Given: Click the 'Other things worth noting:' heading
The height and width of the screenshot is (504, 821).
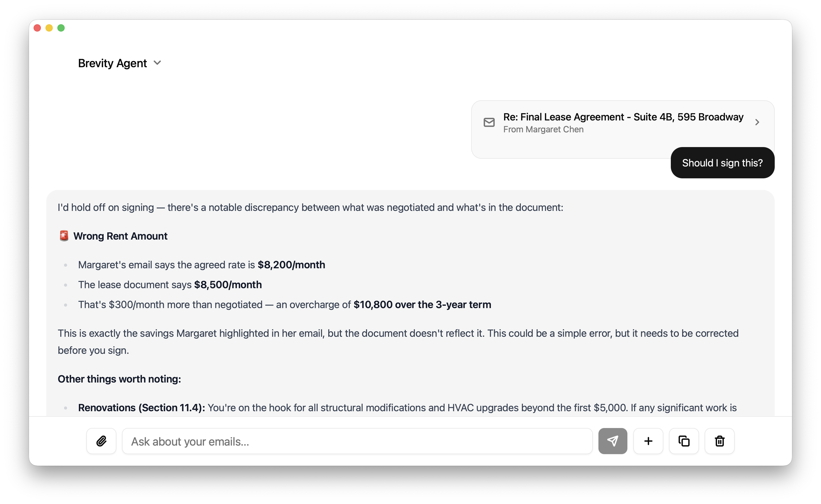Looking at the screenshot, I should (x=119, y=379).
